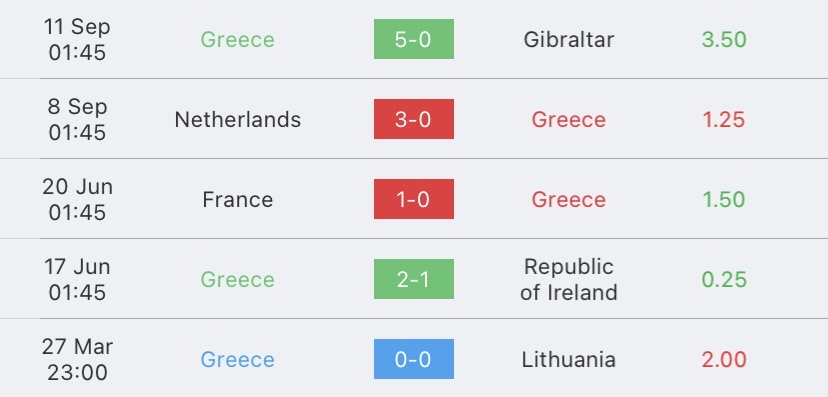This screenshot has width=828, height=397.
Task: Select Republic of Ireland team name
Action: tap(569, 279)
